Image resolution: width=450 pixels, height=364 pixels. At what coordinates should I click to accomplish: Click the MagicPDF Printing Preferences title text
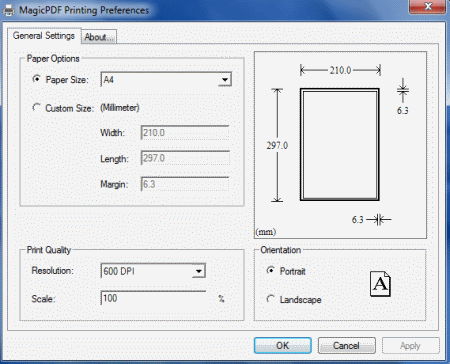point(84,10)
